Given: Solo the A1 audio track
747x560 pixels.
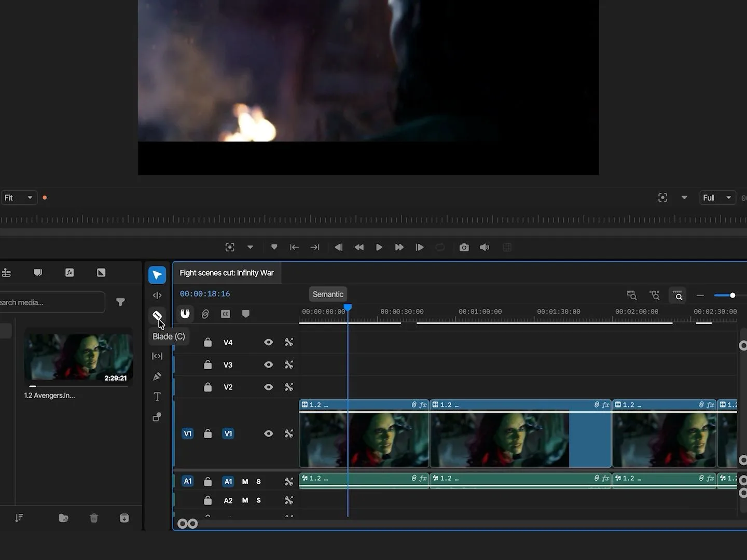Looking at the screenshot, I should pyautogui.click(x=258, y=482).
